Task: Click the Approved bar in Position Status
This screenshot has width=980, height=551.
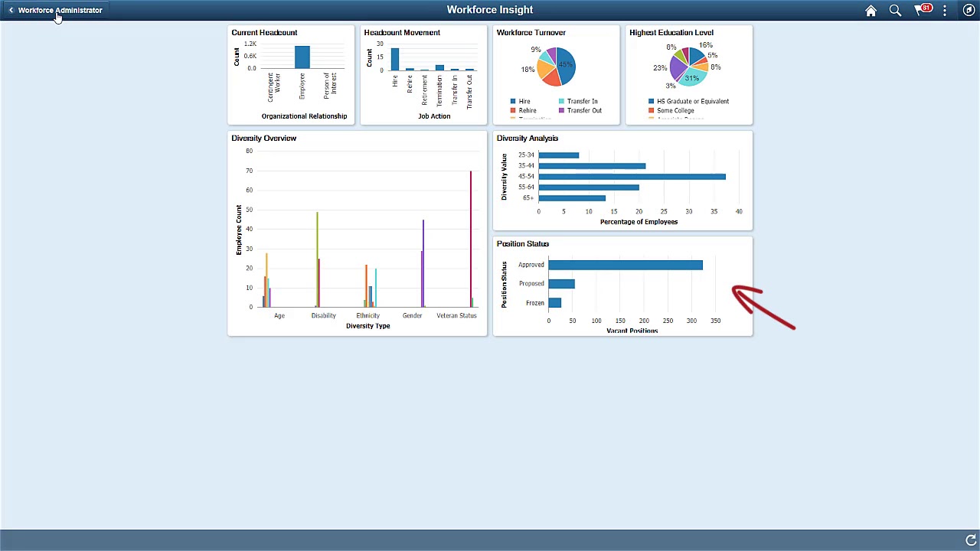Action: (626, 265)
